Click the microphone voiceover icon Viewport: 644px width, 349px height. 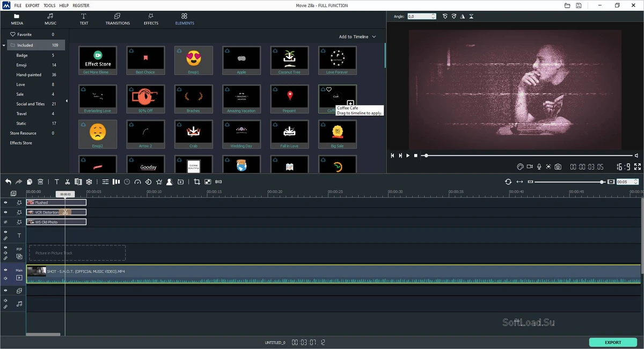tap(539, 167)
